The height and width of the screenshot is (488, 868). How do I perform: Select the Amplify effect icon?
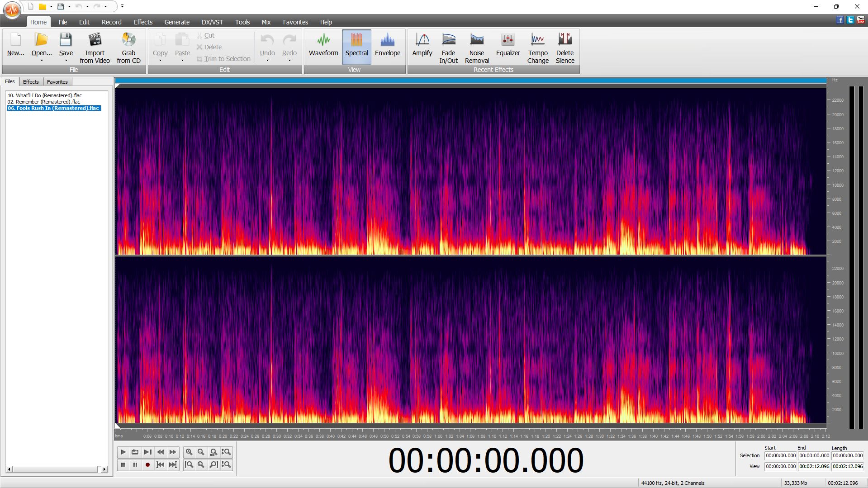click(x=422, y=45)
